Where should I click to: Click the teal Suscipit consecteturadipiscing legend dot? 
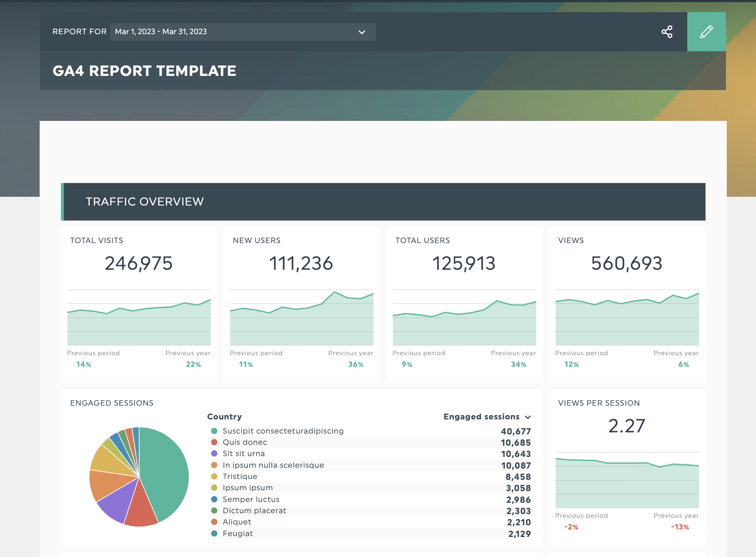point(214,431)
